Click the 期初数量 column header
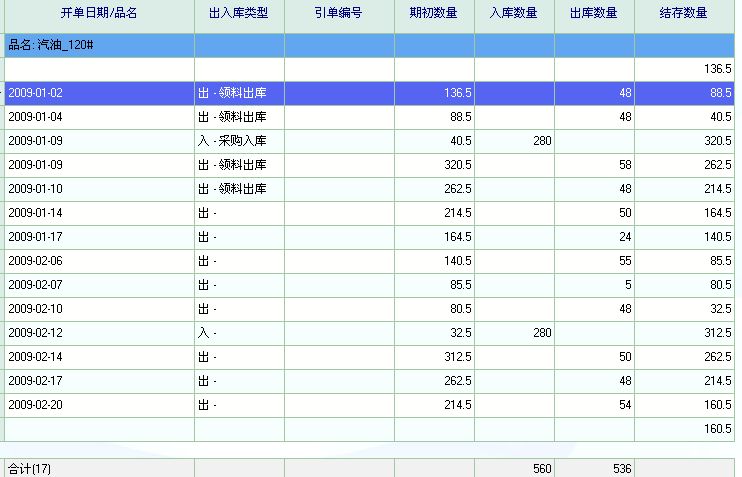The image size is (742, 477). (x=434, y=13)
